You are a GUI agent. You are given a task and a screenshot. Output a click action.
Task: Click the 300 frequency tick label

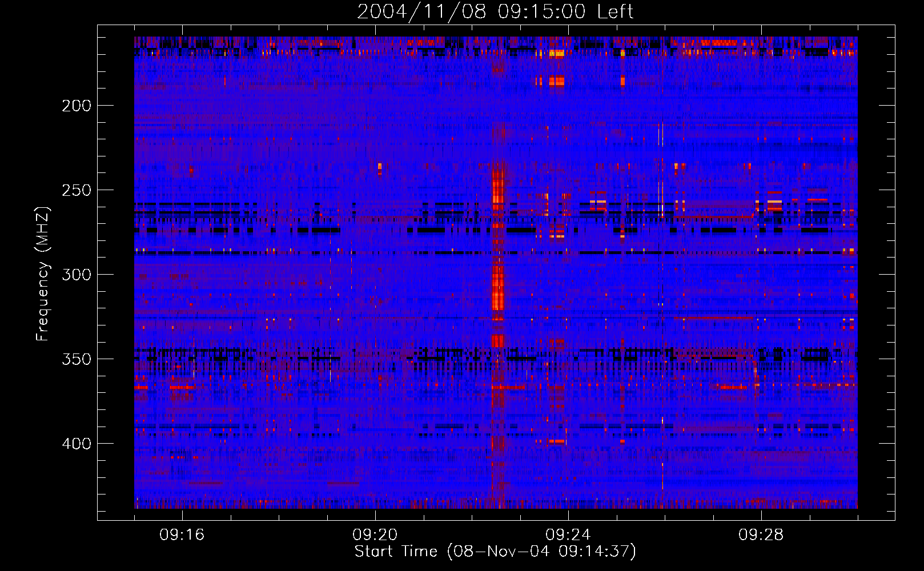click(77, 275)
